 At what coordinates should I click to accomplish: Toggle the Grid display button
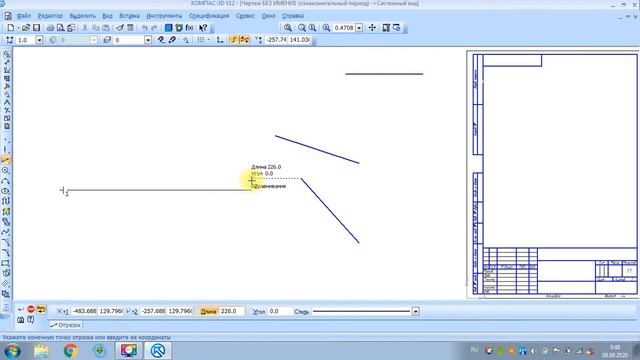(200, 40)
